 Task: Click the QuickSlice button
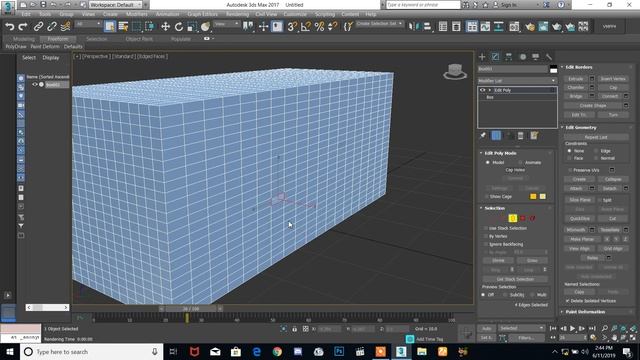pyautogui.click(x=580, y=219)
